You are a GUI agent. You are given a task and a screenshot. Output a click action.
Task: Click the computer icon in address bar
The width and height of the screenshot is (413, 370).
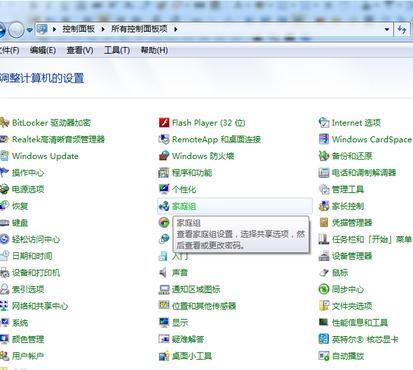tap(42, 29)
